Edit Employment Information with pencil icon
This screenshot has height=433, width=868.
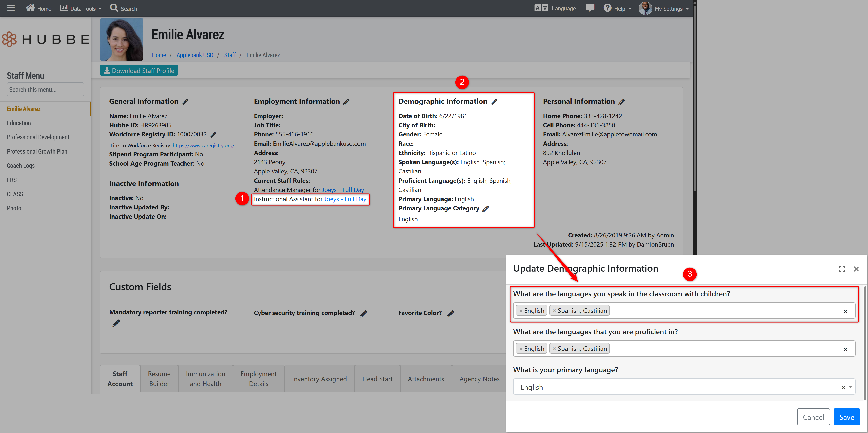tap(346, 102)
